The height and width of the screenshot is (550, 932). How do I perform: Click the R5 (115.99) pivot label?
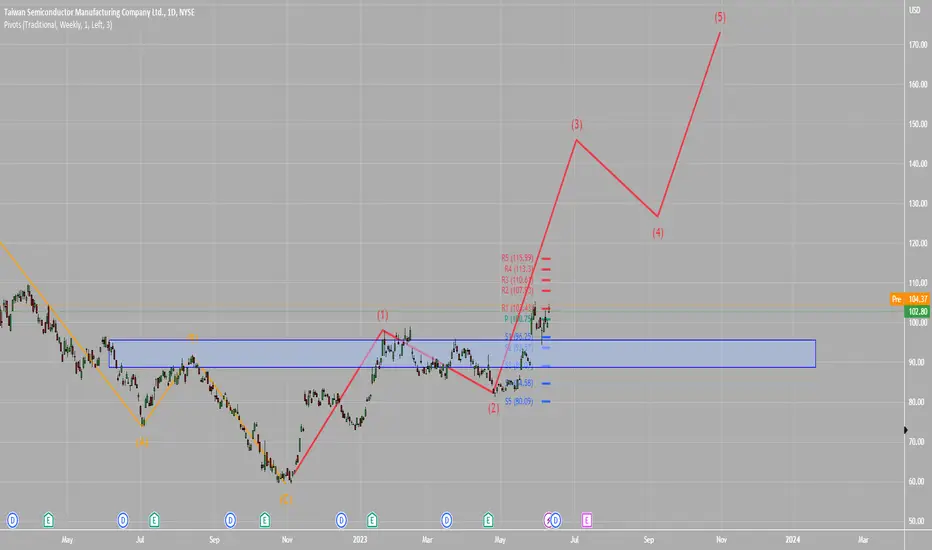[517, 258]
